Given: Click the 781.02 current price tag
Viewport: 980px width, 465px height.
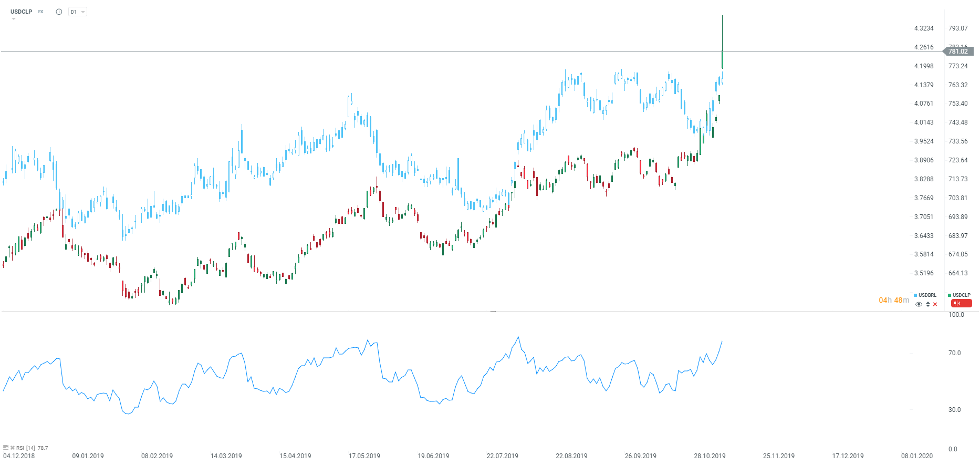Looking at the screenshot, I should point(958,51).
